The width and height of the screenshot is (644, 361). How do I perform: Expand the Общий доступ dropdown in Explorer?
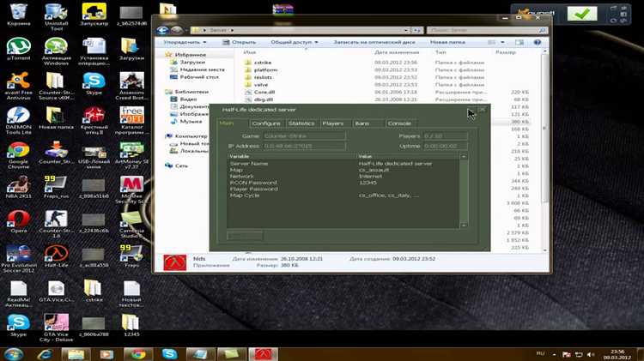coord(294,42)
